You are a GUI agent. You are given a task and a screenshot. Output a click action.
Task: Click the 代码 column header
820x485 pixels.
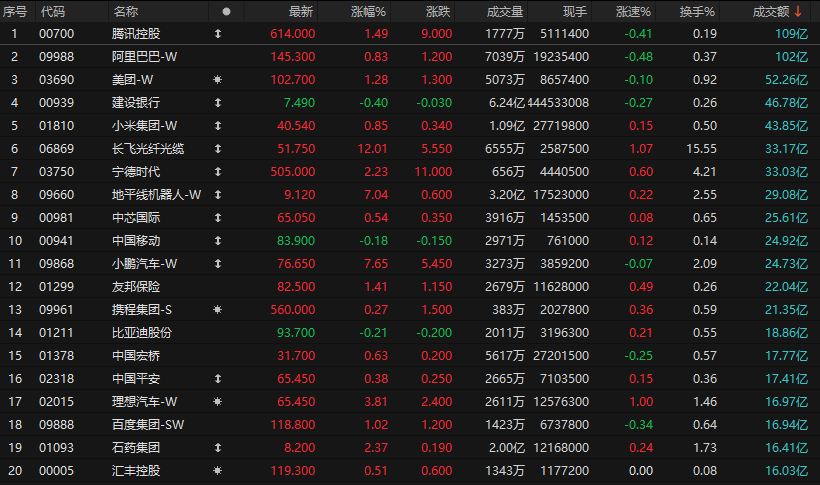tap(53, 12)
